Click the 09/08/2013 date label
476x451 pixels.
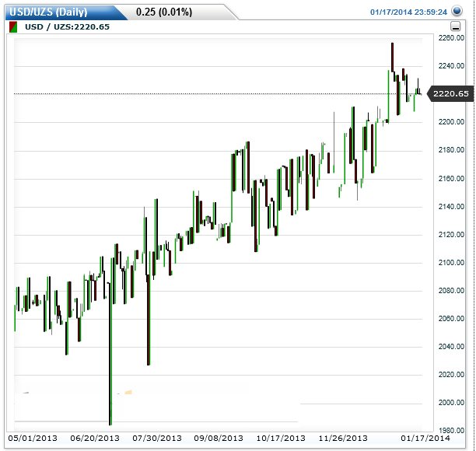click(219, 439)
